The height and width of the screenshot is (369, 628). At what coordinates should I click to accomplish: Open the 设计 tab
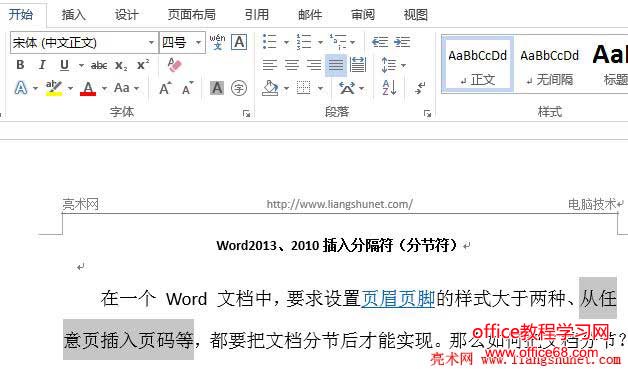[x=127, y=15]
